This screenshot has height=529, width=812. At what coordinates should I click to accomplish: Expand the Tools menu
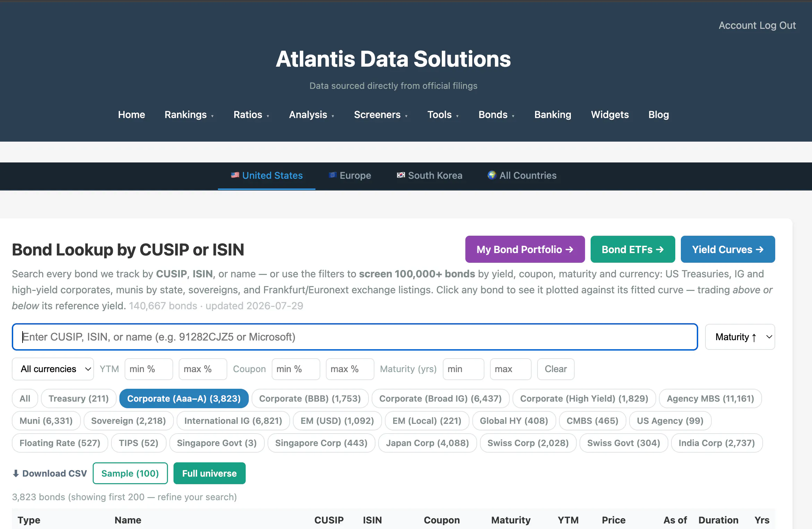[443, 115]
